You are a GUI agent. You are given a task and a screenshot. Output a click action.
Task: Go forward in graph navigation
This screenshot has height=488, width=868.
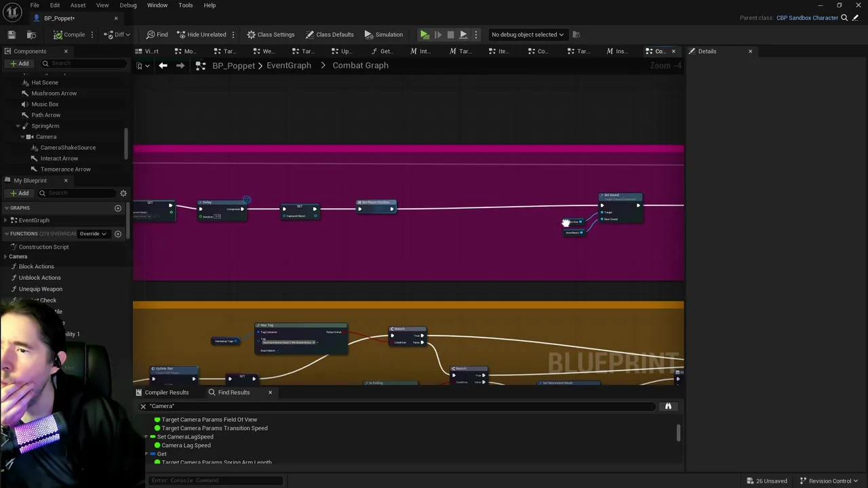click(x=180, y=66)
